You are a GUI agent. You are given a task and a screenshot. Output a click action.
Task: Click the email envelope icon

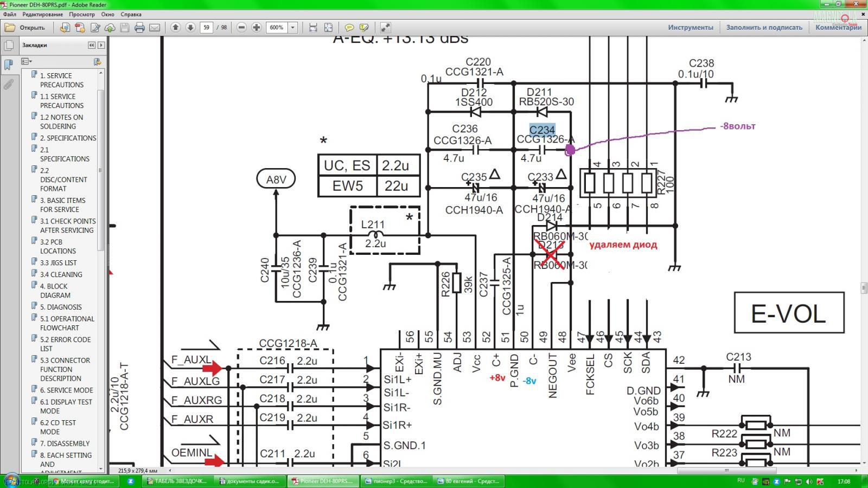coord(155,28)
